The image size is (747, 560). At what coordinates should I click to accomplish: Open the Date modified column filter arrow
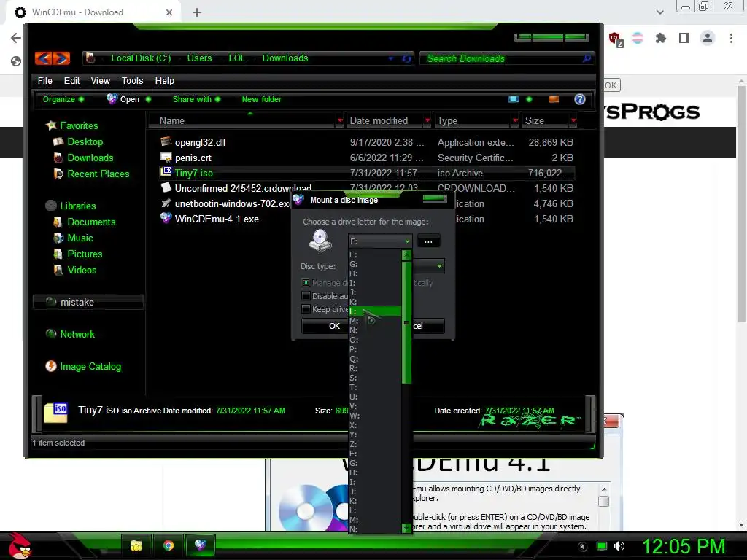click(x=427, y=120)
